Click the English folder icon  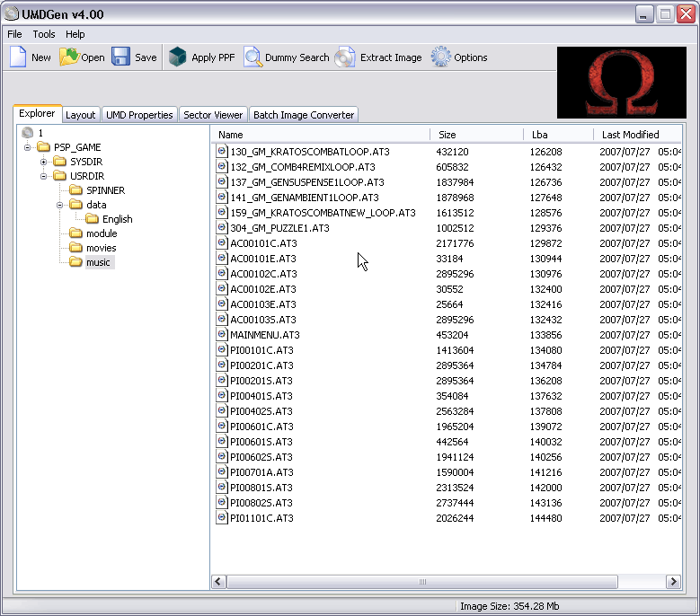pos(92,218)
